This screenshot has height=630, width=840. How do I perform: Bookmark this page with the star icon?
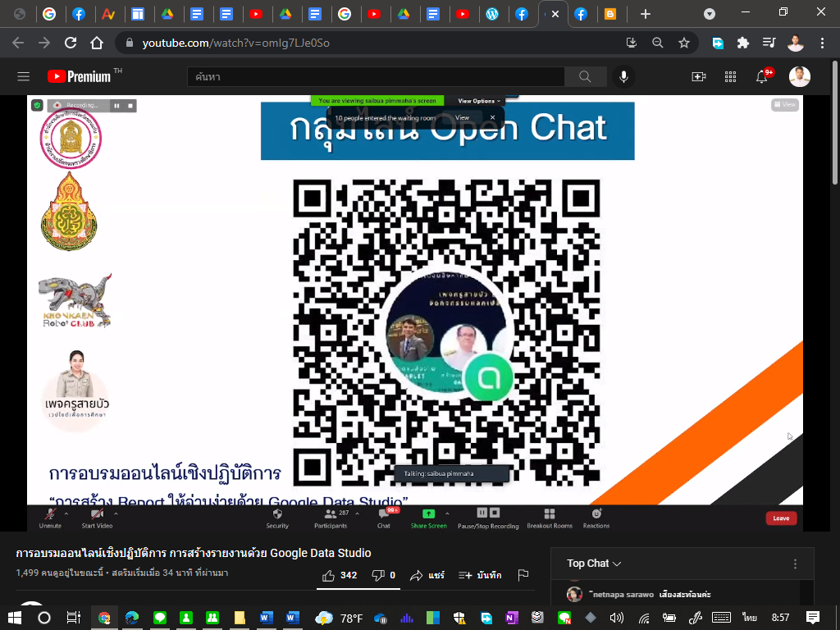[x=684, y=43]
